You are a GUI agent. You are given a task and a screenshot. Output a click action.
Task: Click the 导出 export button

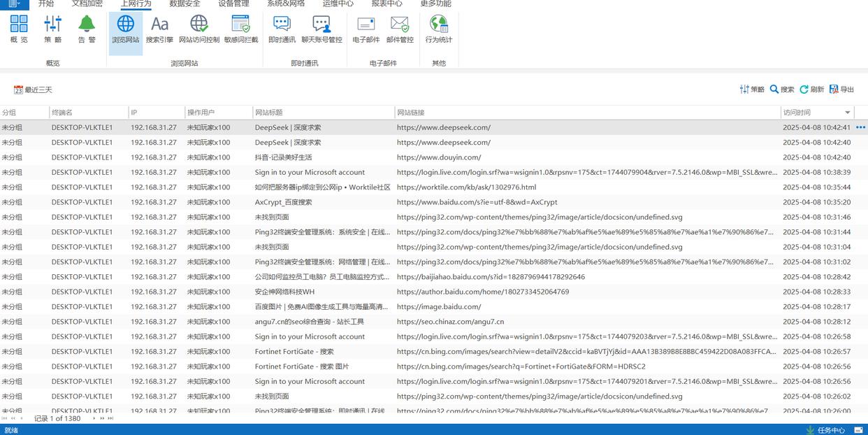pyautogui.click(x=841, y=90)
